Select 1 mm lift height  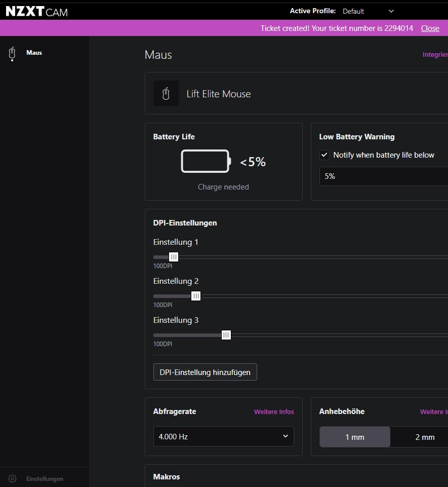[355, 437]
